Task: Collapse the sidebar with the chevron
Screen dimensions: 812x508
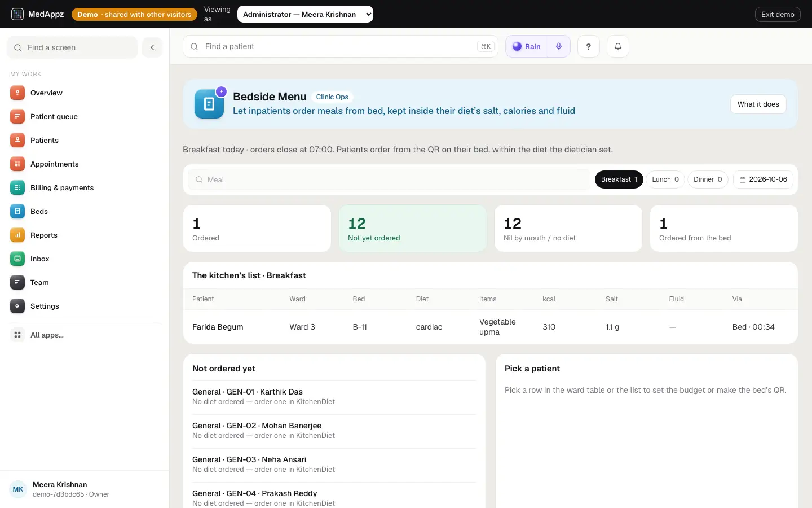Action: click(152, 47)
